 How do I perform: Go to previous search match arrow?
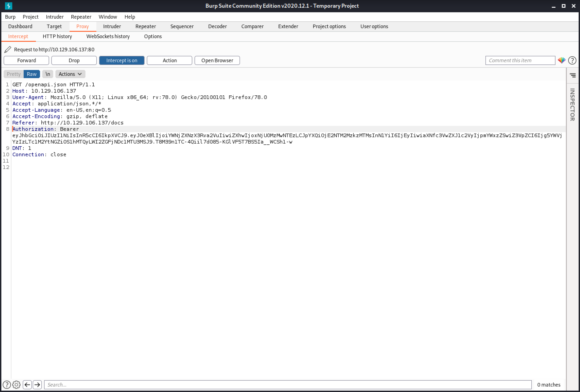pyautogui.click(x=27, y=385)
